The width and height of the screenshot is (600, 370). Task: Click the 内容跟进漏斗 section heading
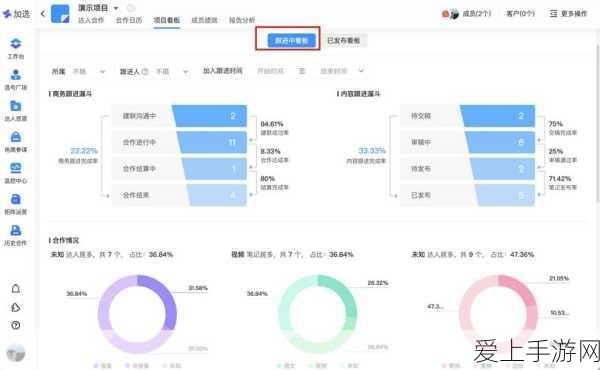point(359,94)
